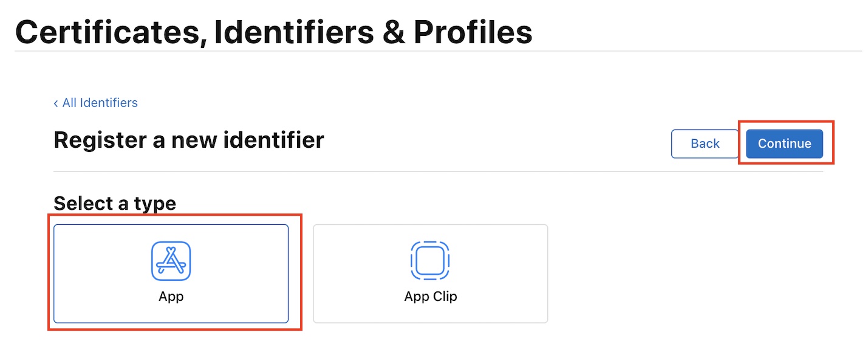Image resolution: width=868 pixels, height=352 pixels.
Task: Click the "App" label under the icon
Action: (x=171, y=297)
